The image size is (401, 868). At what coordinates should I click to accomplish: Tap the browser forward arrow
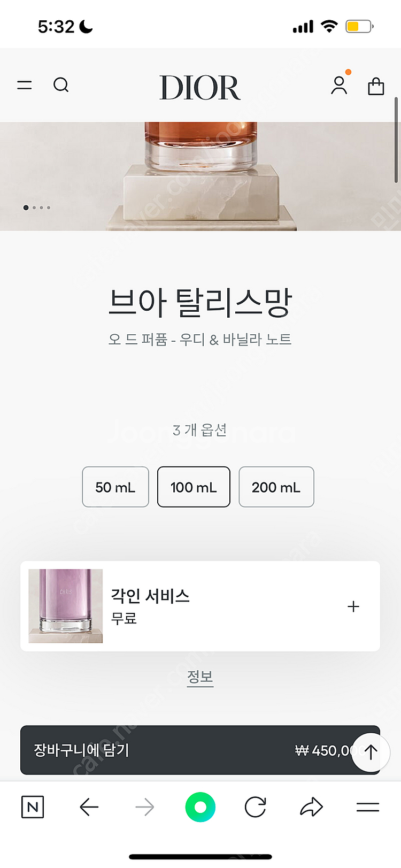tap(144, 807)
